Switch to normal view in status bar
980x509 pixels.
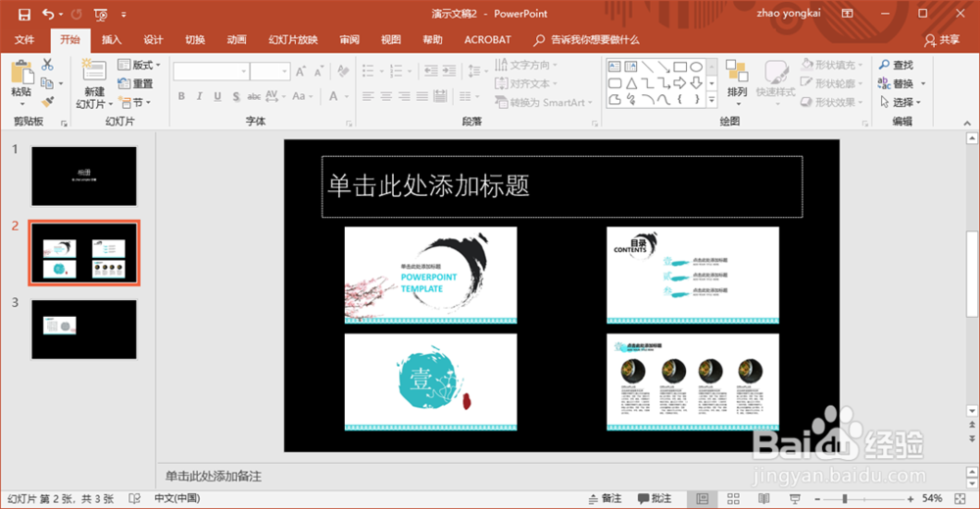point(703,498)
